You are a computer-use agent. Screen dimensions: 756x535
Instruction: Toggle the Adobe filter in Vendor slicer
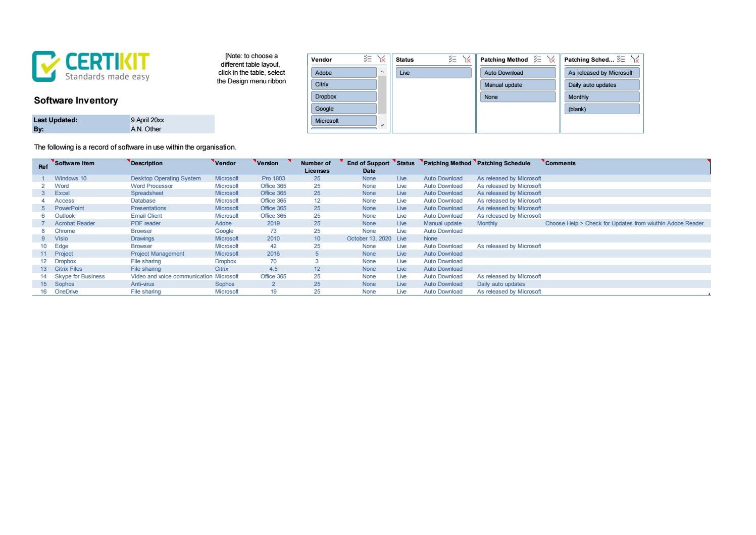pyautogui.click(x=343, y=72)
